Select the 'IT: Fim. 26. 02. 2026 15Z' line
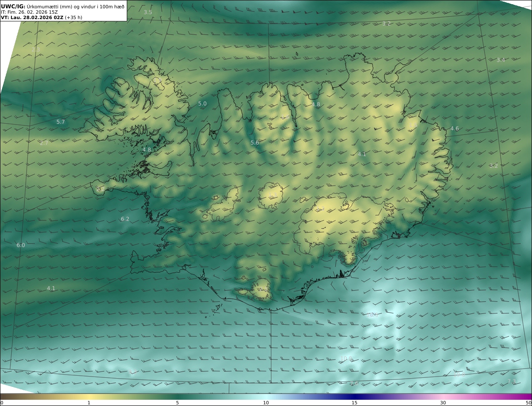The width and height of the screenshot is (532, 406). coord(29,12)
